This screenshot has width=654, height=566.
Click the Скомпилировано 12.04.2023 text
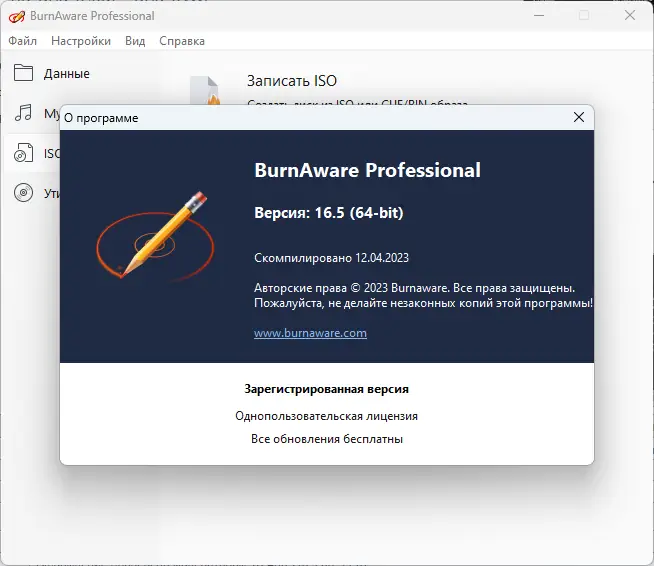tap(331, 258)
